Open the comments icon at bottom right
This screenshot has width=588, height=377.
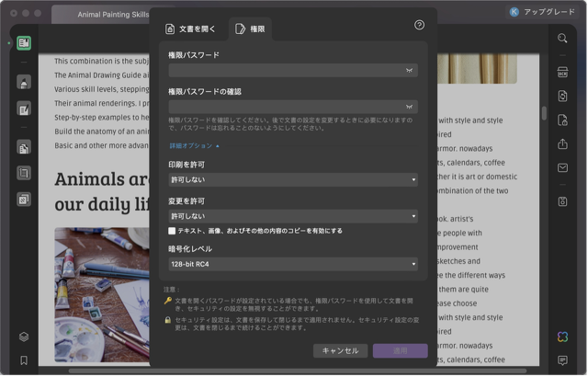pos(562,360)
